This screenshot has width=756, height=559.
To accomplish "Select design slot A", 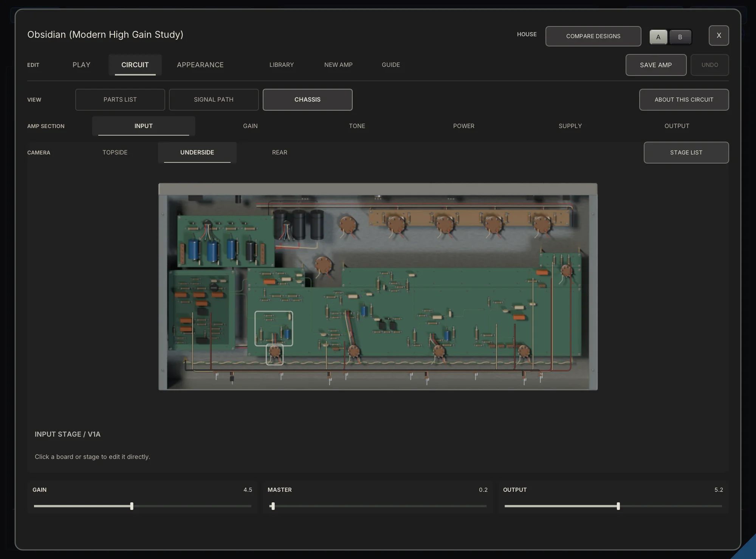I will [658, 37].
